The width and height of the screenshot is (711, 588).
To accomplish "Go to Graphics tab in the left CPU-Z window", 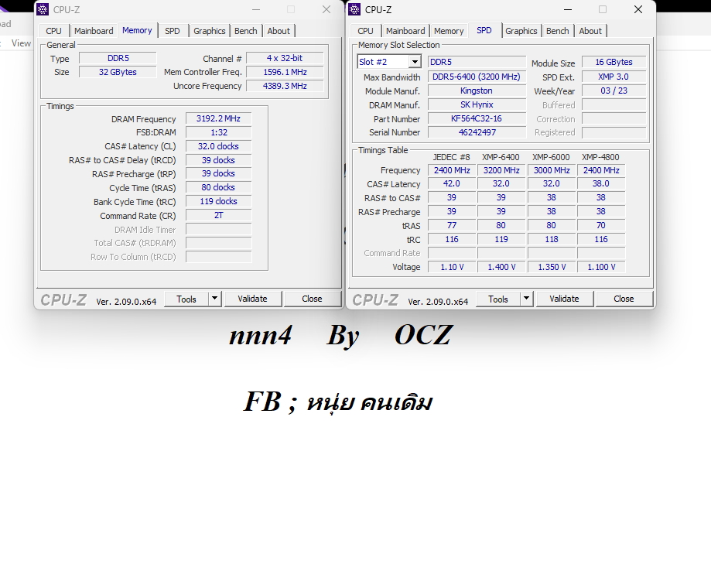I will (x=209, y=31).
